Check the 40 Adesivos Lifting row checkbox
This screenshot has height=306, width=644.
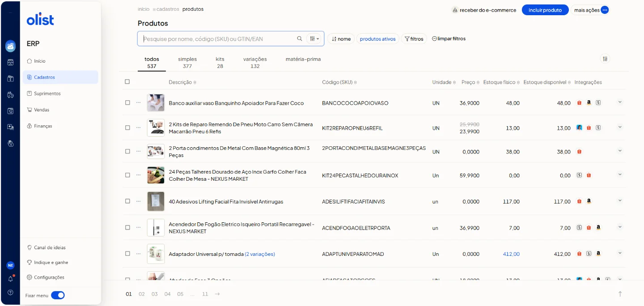coord(127,201)
